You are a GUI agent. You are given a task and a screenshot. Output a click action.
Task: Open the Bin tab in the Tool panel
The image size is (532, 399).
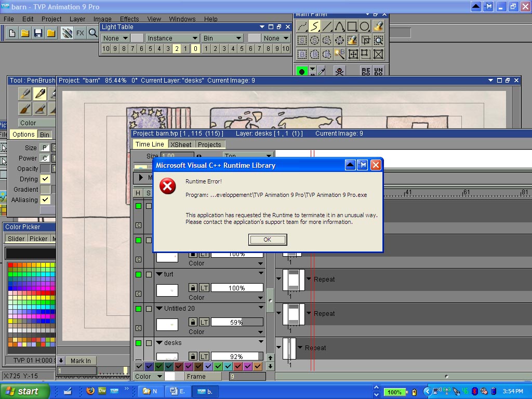[x=45, y=135]
